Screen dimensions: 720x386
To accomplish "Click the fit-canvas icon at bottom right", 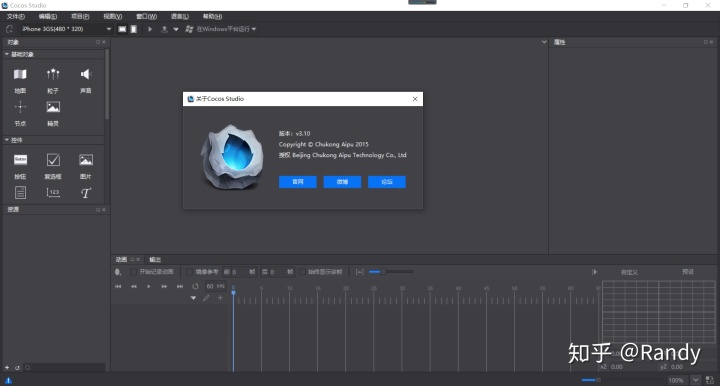I will coord(710,380).
